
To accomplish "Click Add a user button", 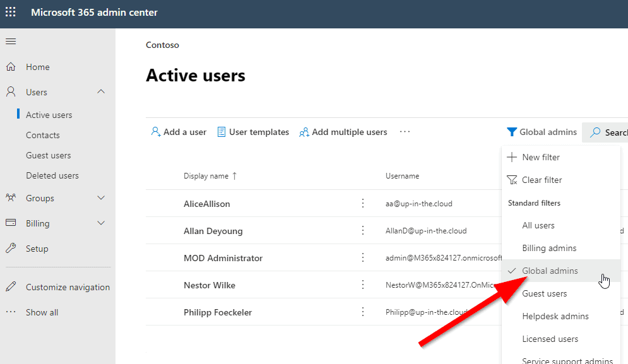I will tap(179, 132).
